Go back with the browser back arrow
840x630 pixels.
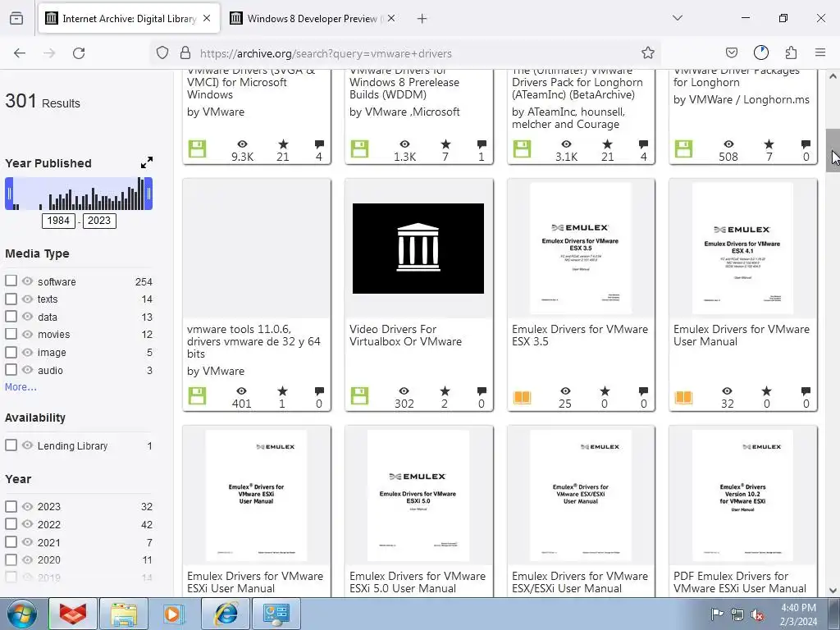coord(20,53)
